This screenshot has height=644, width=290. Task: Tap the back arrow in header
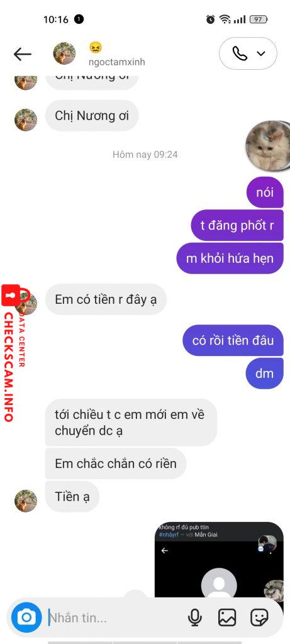[22, 54]
